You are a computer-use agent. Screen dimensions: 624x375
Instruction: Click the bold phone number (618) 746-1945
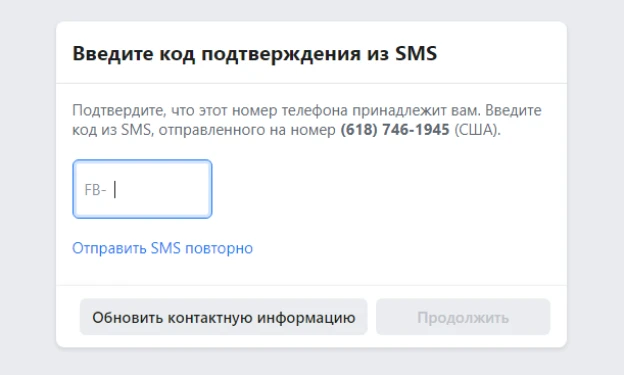pyautogui.click(x=395, y=130)
